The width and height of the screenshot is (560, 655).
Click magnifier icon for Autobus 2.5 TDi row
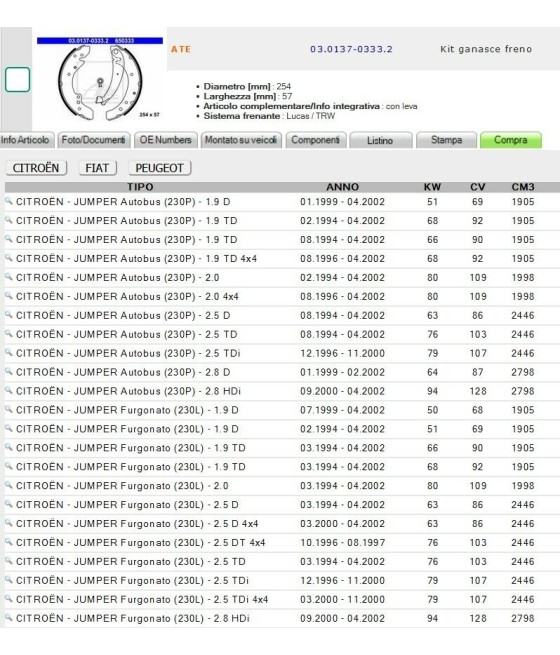tap(9, 353)
